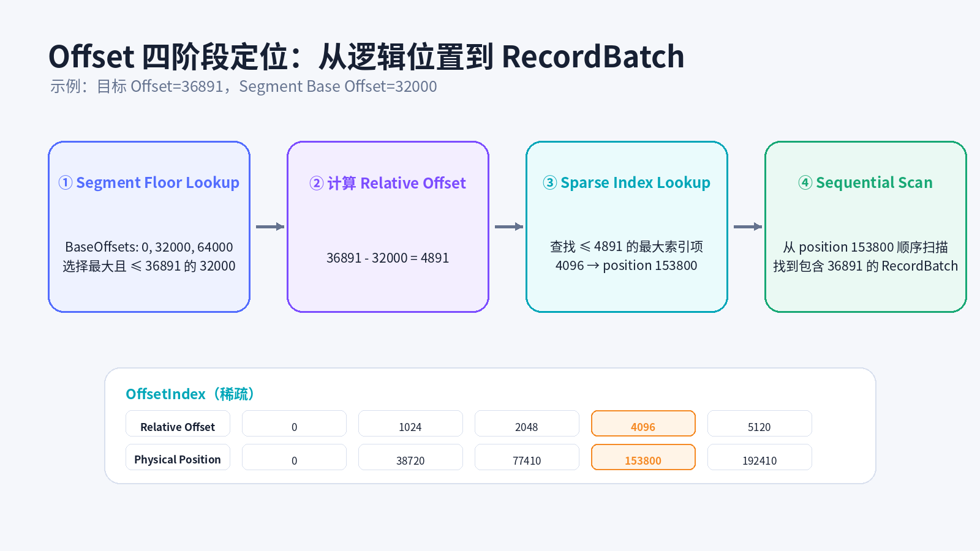Select the 38720 position cell
The width and height of the screenshot is (980, 551).
410,457
